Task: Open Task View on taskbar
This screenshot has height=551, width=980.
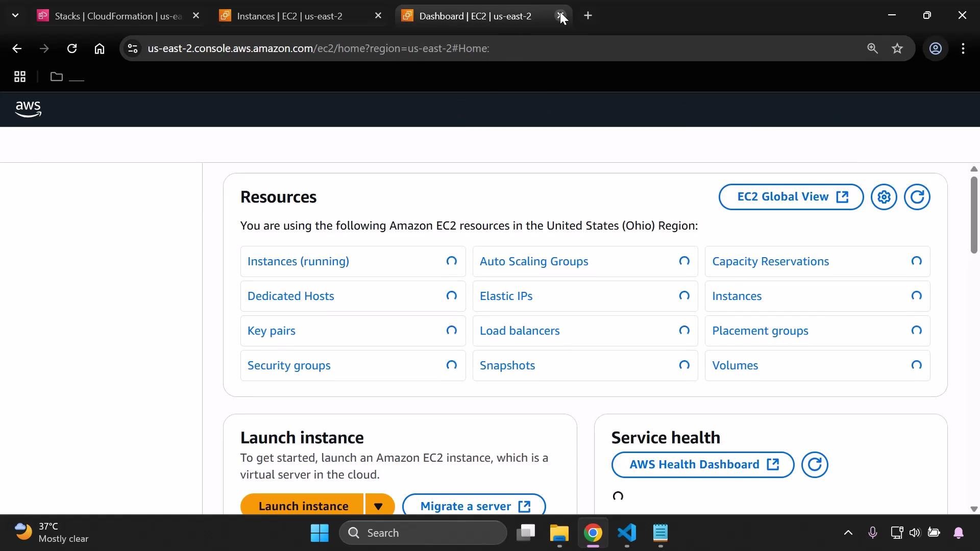Action: click(x=526, y=533)
